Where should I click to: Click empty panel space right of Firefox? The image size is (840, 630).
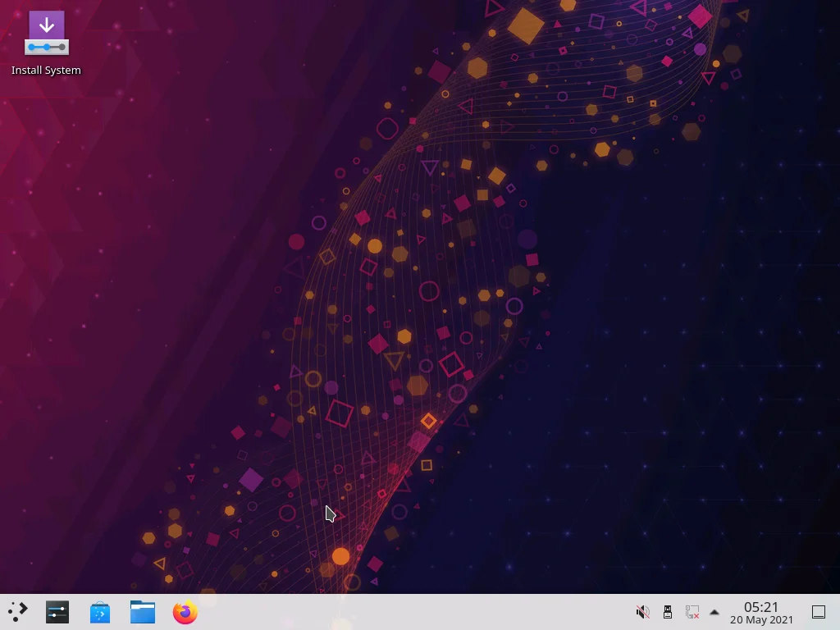(410, 612)
